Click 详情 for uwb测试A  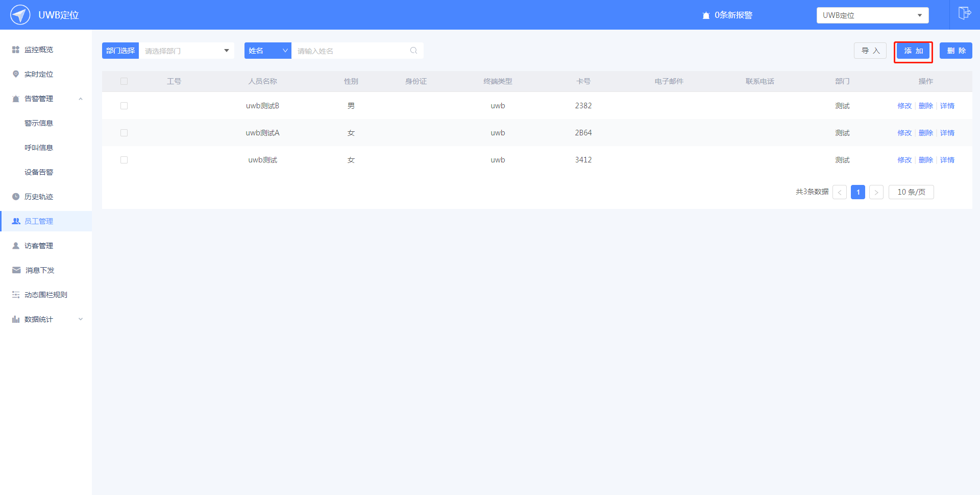click(947, 133)
